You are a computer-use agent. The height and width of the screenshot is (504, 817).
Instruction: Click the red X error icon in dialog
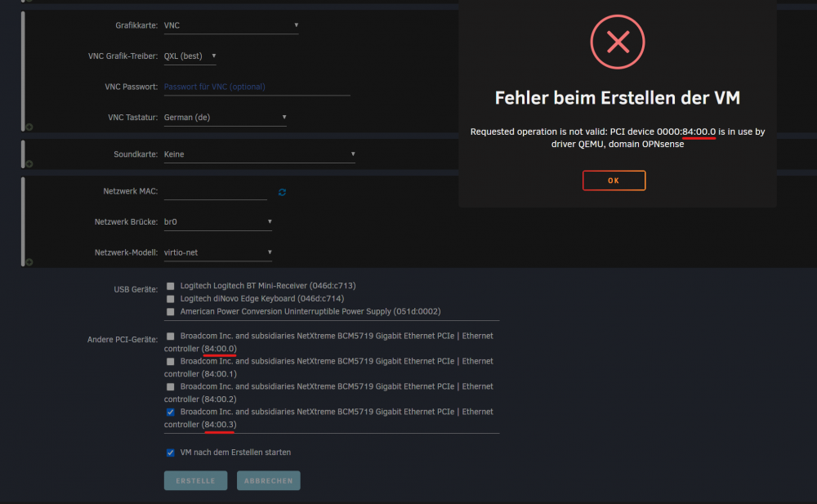[618, 42]
